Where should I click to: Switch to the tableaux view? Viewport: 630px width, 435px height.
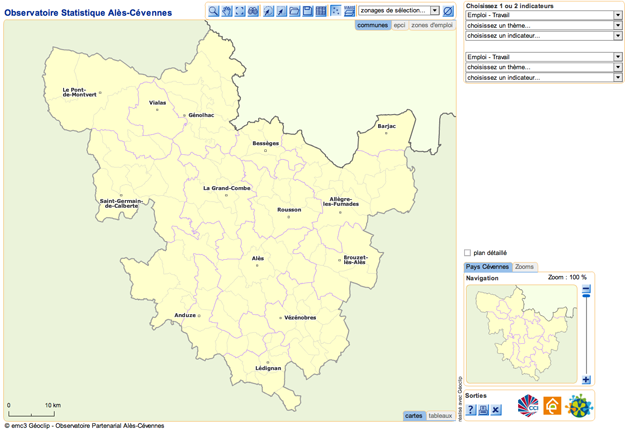(440, 415)
